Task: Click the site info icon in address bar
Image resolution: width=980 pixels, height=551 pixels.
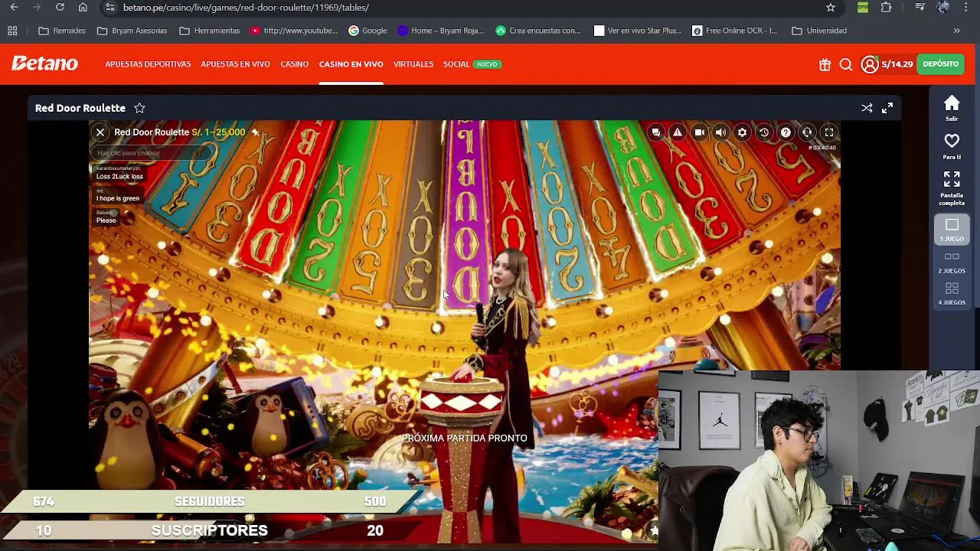Action: coord(110,8)
